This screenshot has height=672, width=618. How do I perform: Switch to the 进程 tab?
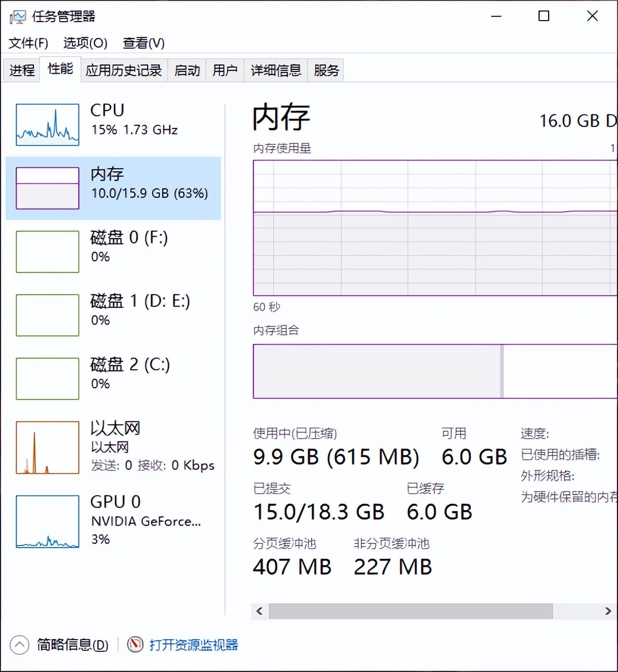coord(22,70)
